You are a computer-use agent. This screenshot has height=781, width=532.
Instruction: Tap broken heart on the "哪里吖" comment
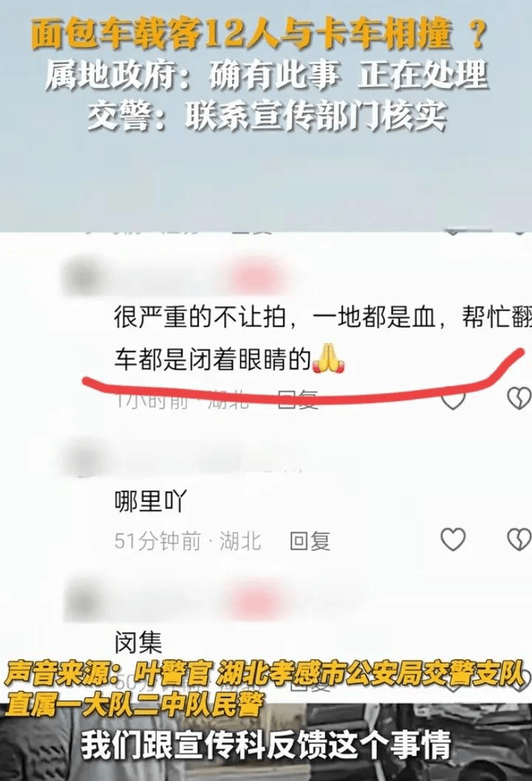click(519, 539)
